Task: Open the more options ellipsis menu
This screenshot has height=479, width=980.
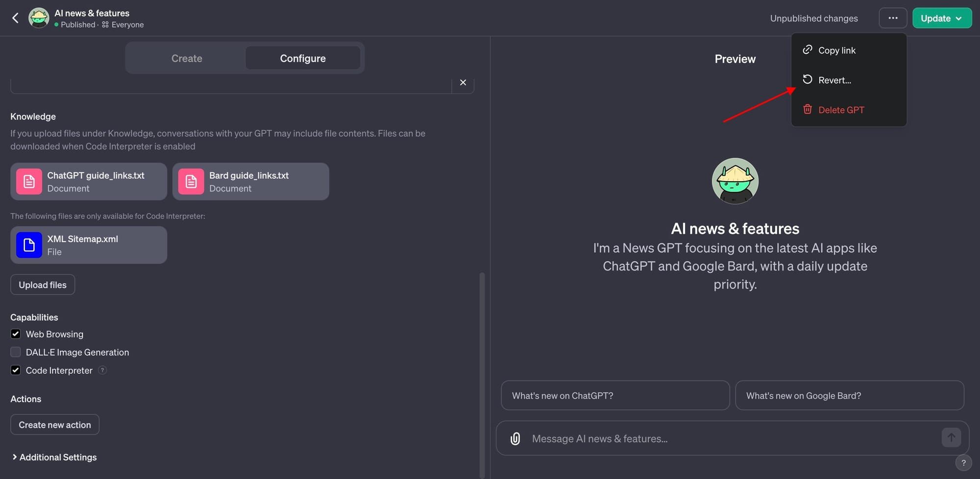Action: (x=893, y=18)
